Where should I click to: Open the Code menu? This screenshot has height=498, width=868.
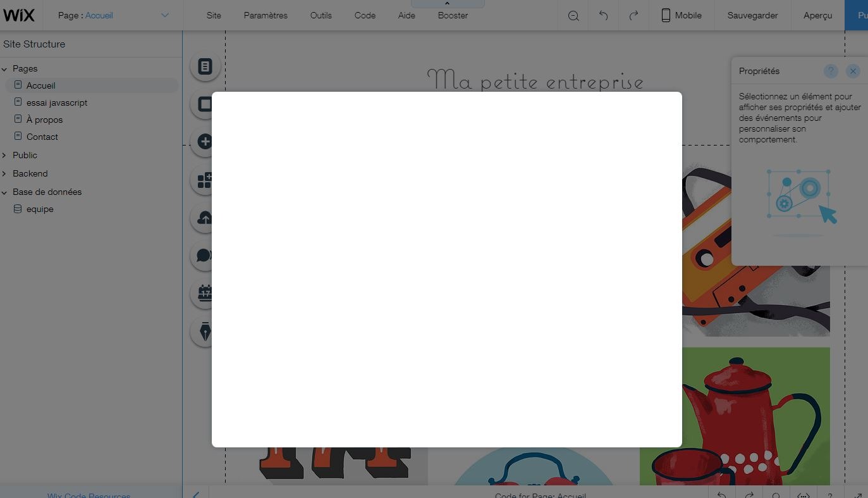tap(365, 15)
